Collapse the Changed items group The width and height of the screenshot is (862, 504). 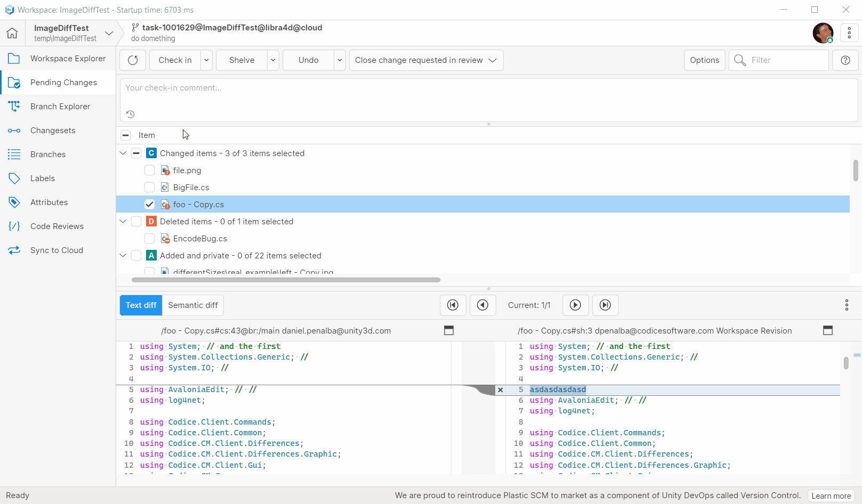123,153
